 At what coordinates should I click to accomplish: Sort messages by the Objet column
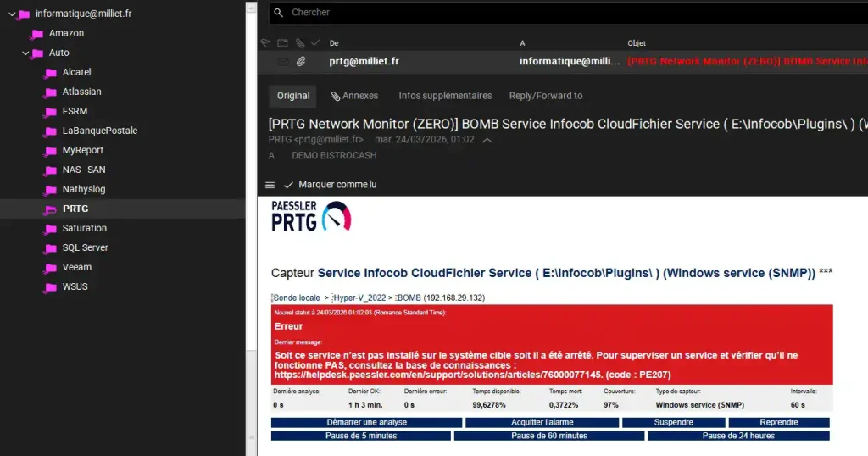click(x=637, y=43)
